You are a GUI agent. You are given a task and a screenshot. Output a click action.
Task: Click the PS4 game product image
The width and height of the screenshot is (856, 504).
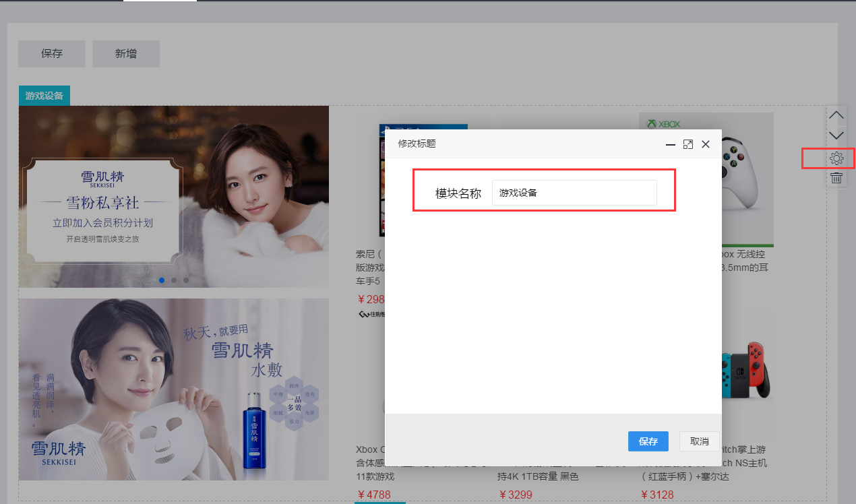click(x=381, y=180)
